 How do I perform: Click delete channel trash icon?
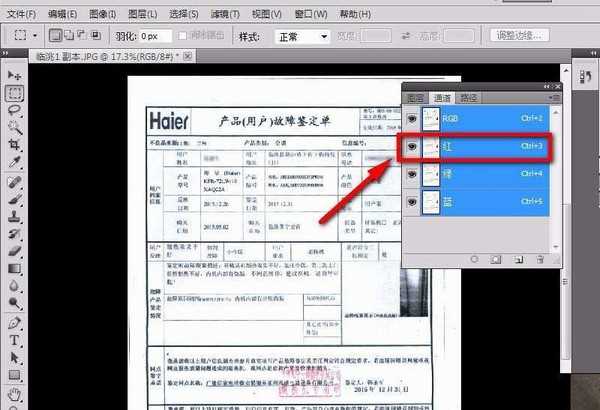point(541,259)
